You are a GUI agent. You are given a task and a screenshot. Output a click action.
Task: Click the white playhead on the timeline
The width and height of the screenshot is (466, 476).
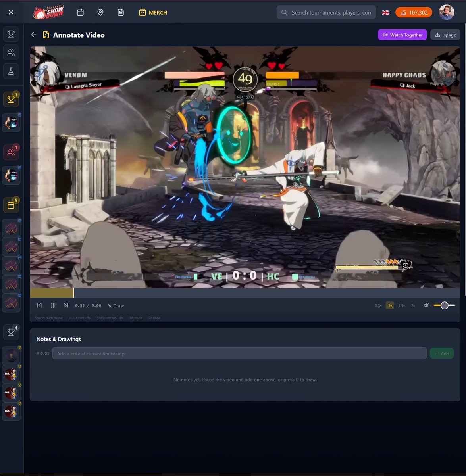coord(74,293)
